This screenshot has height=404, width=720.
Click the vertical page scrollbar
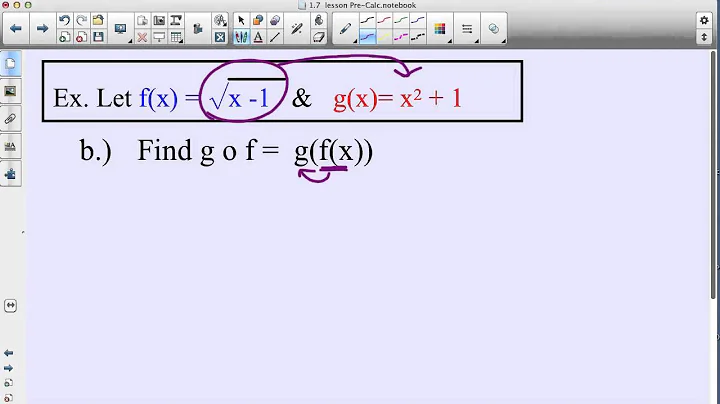(x=713, y=174)
